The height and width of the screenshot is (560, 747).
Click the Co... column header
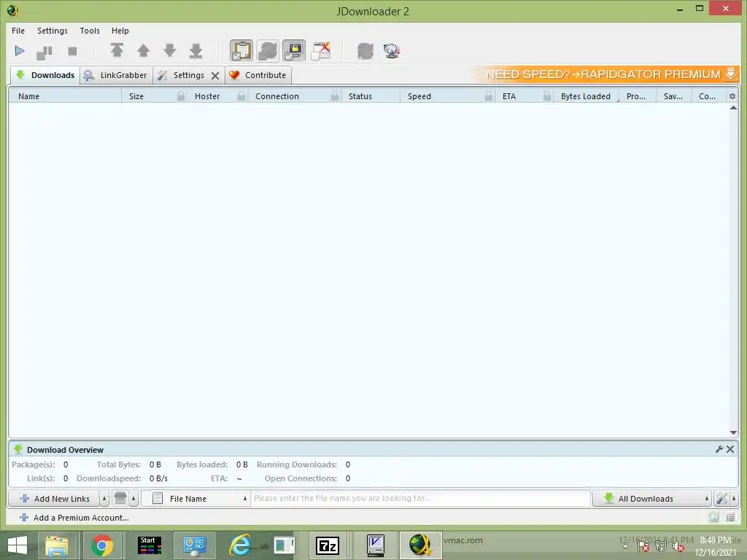coord(708,96)
